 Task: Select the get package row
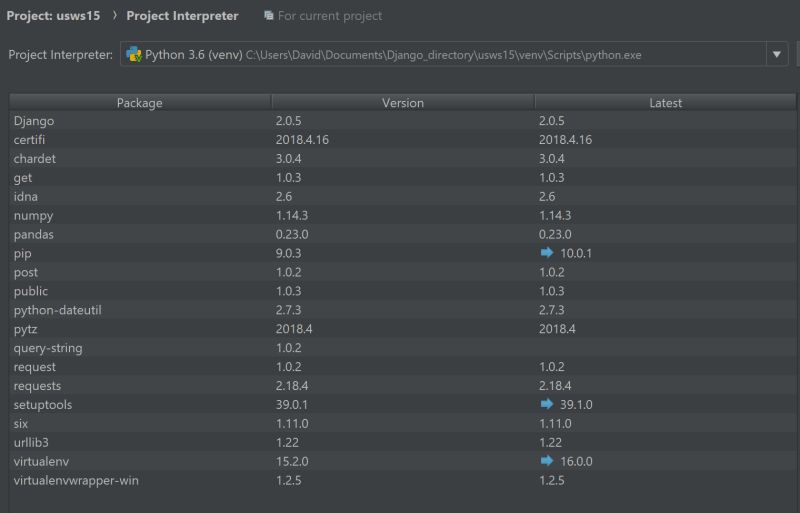pos(403,178)
